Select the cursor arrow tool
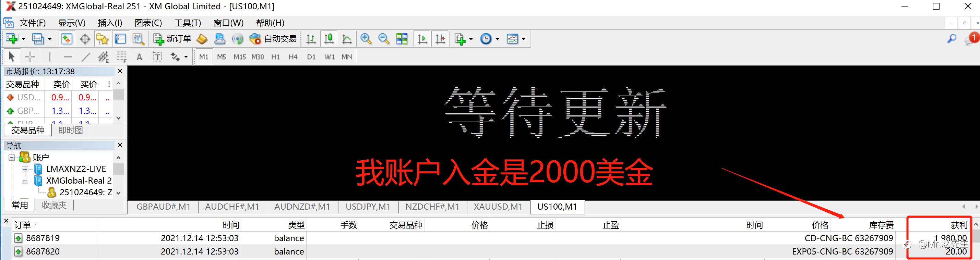Screen dimensions: 980x260 [x=11, y=57]
